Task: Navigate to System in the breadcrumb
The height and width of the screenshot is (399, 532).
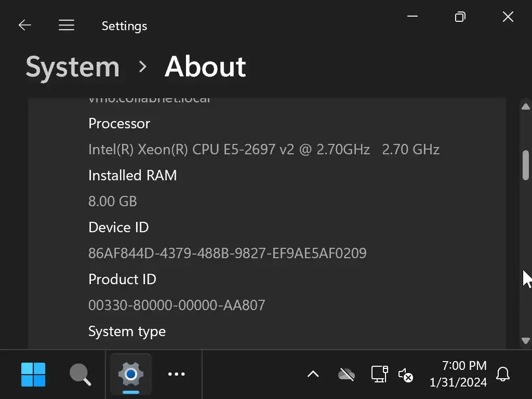Action: pos(73,67)
